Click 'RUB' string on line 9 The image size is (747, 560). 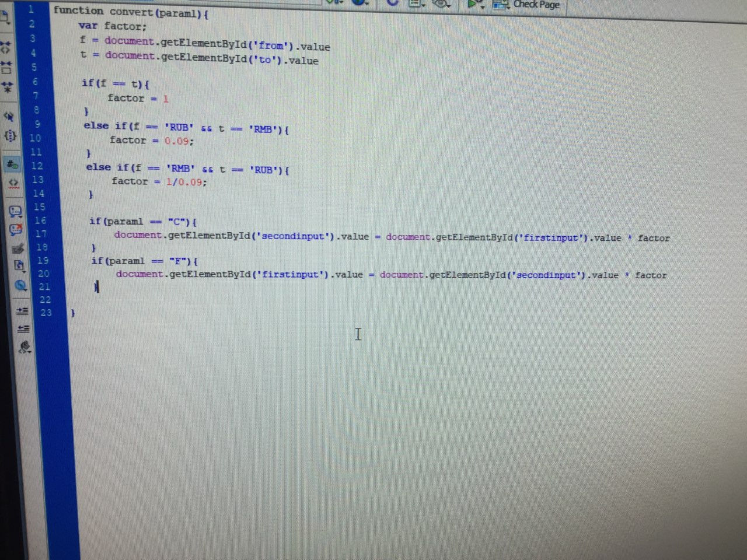point(179,127)
